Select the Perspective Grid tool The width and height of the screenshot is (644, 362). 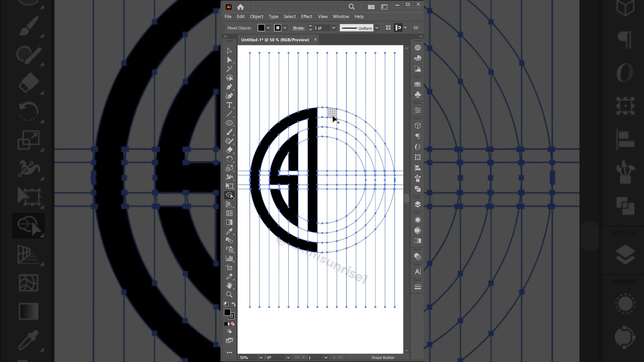tap(229, 204)
